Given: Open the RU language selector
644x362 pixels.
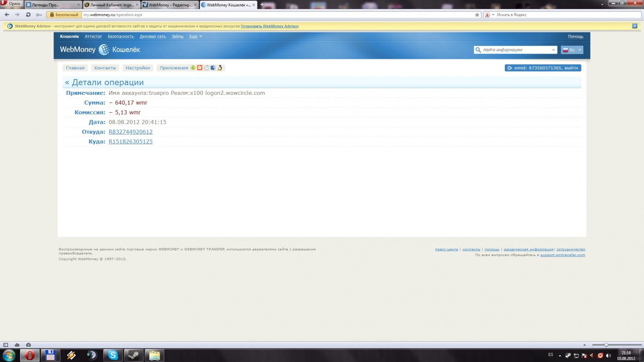Looking at the screenshot, I should coord(572,50).
